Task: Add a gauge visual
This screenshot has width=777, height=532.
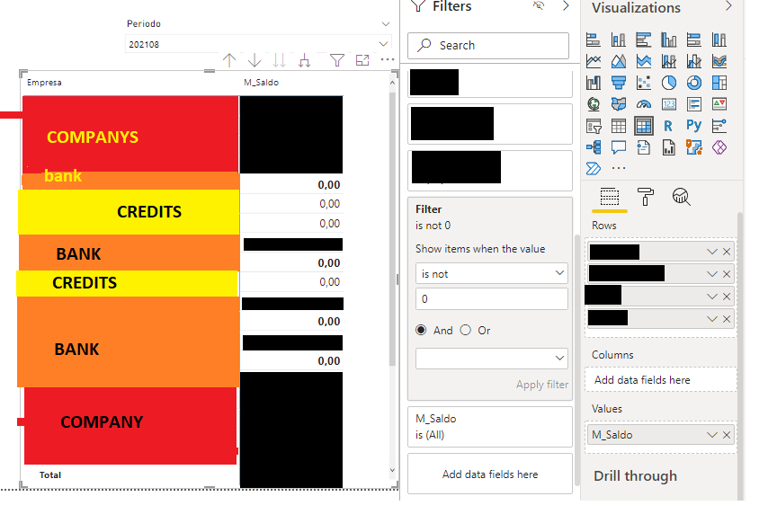Action: point(644,104)
